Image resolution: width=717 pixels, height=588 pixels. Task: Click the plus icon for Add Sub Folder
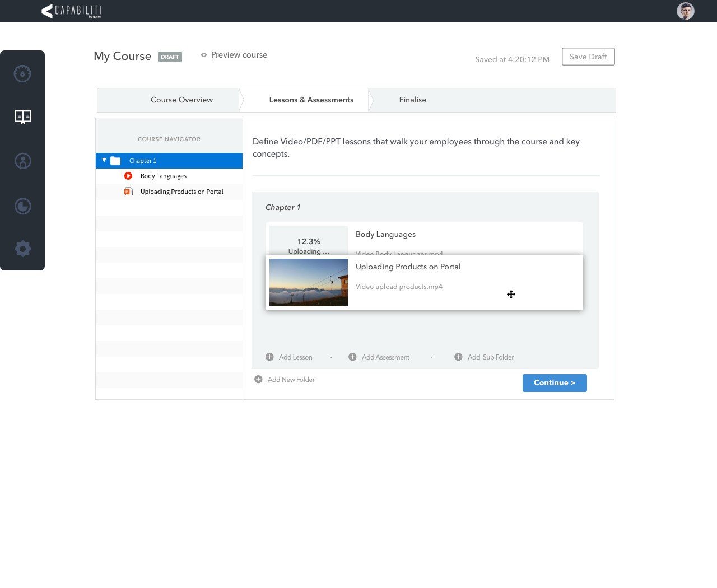coord(458,357)
